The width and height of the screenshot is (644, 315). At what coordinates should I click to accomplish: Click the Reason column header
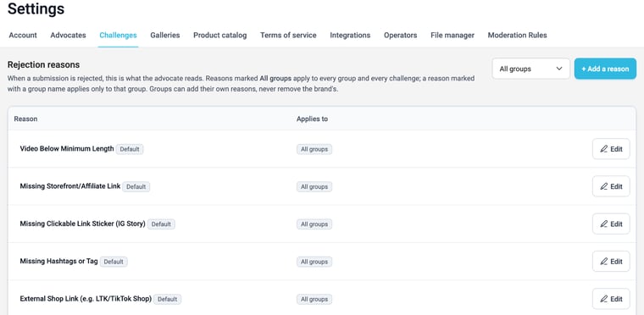pyautogui.click(x=25, y=119)
